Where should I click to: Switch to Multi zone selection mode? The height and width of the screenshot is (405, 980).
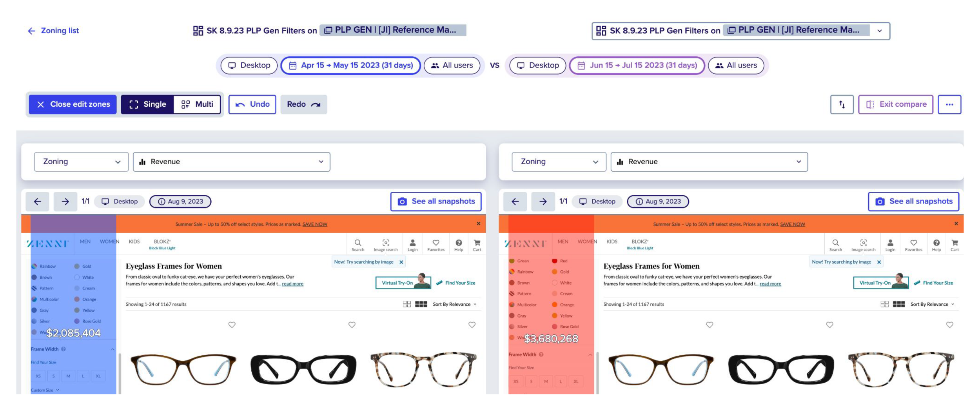pyautogui.click(x=197, y=104)
